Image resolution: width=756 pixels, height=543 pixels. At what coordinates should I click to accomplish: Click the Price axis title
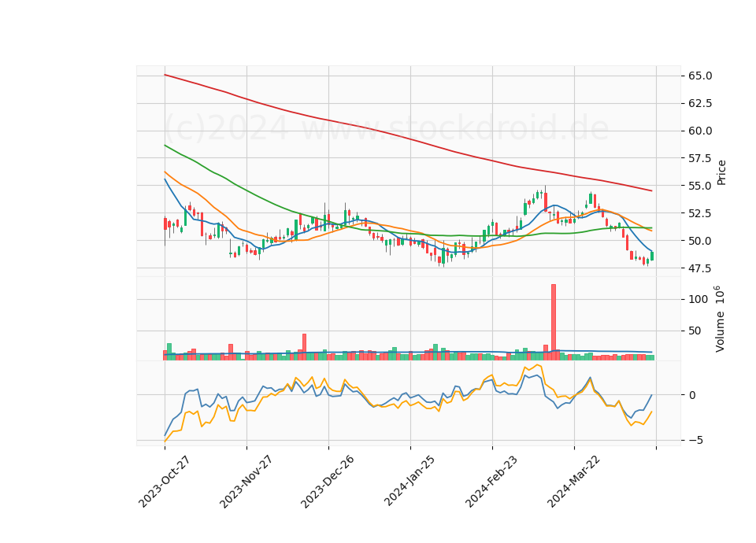point(721,172)
